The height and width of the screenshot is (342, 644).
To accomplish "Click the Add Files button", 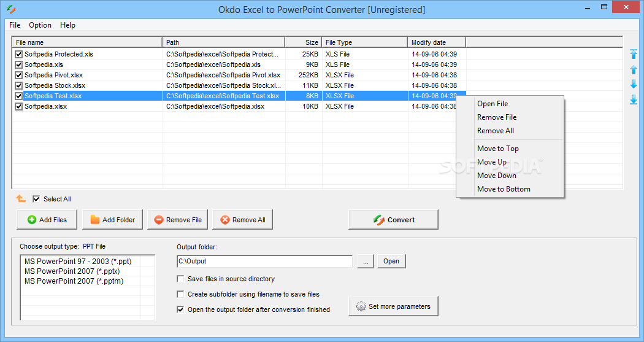I will tap(47, 220).
